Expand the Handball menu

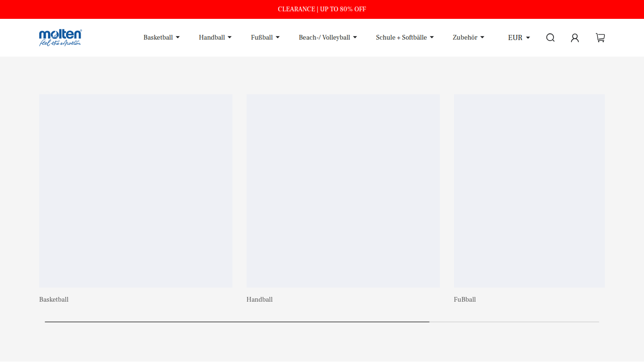pyautogui.click(x=215, y=38)
